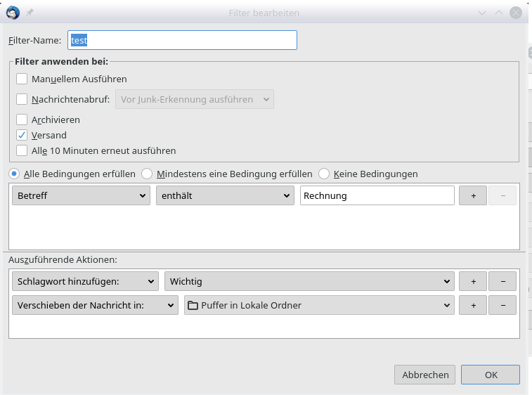Tick the Archivieren checkbox
This screenshot has width=532, height=395.
click(x=22, y=120)
